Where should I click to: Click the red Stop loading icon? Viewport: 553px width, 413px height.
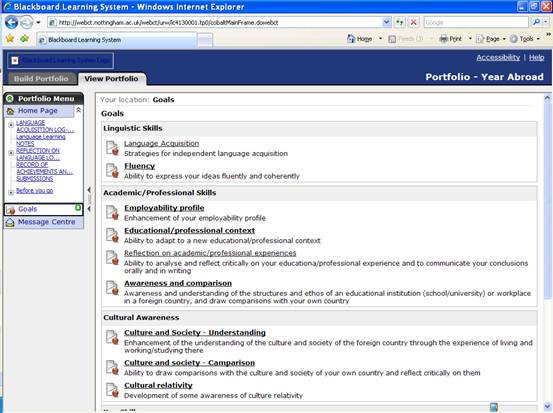413,23
